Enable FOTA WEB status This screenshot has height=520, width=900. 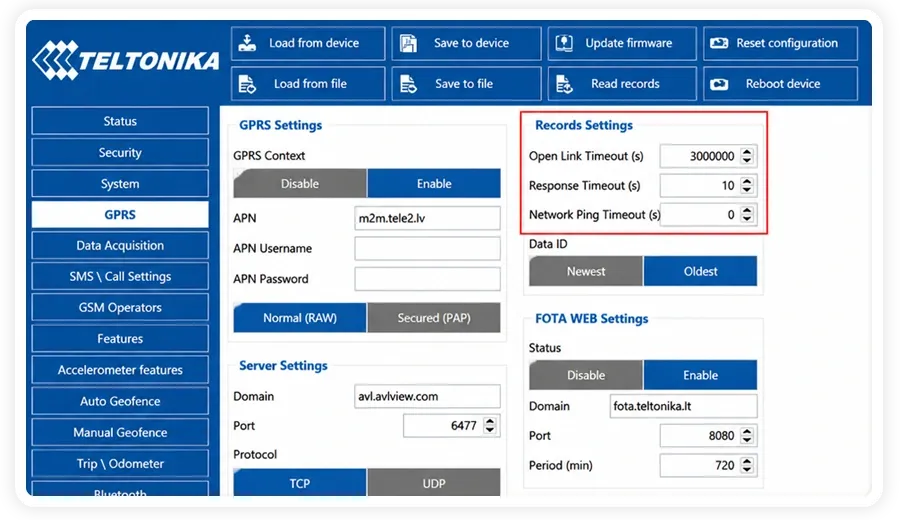(700, 375)
